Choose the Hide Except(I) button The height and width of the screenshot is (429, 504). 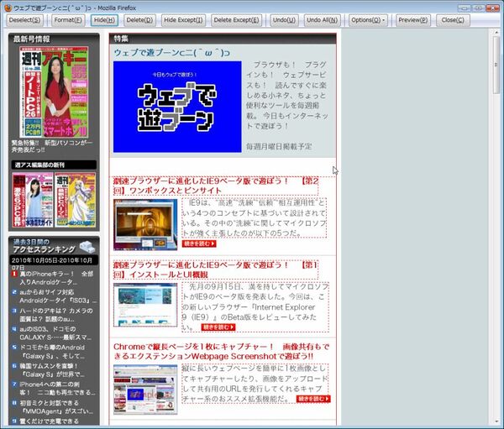(x=183, y=20)
